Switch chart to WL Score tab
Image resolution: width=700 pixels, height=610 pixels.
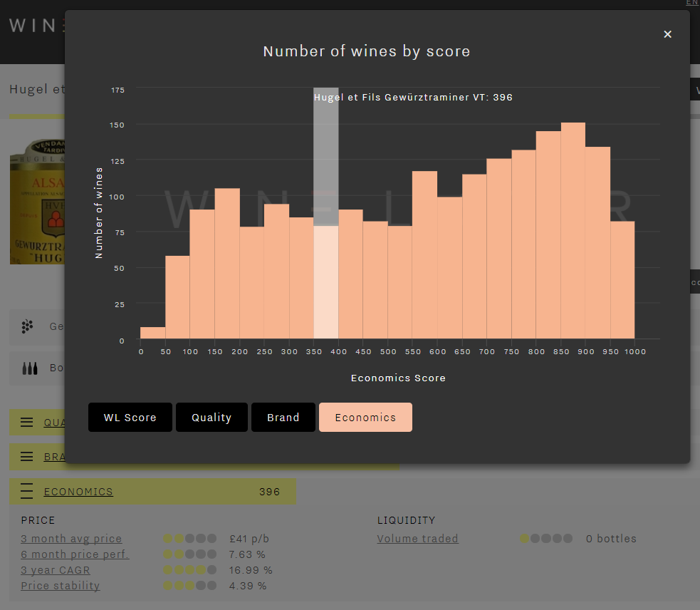coord(130,418)
